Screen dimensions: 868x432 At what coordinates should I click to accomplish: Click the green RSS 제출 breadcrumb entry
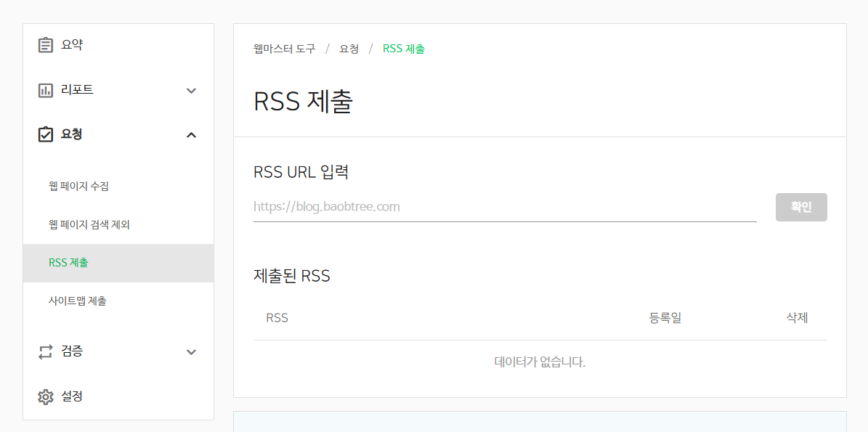(x=404, y=49)
